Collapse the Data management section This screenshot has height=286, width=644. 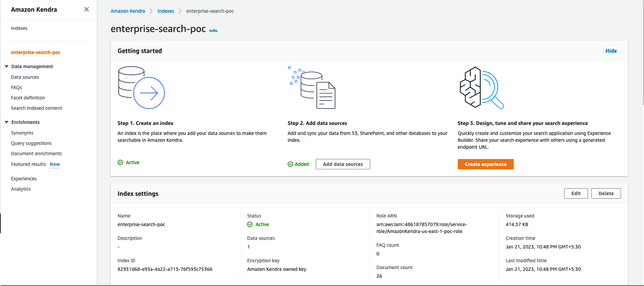click(7, 66)
